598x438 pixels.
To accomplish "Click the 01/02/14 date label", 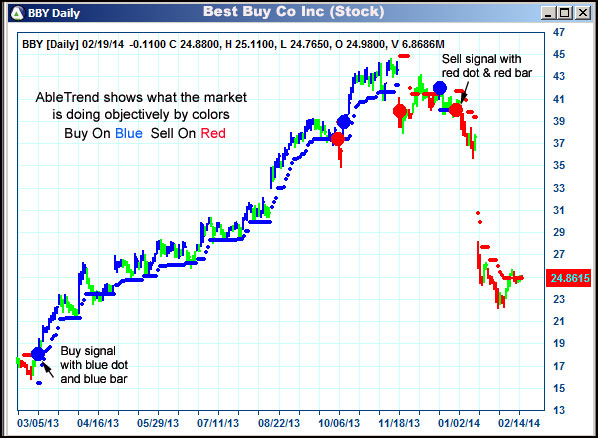I will (459, 423).
